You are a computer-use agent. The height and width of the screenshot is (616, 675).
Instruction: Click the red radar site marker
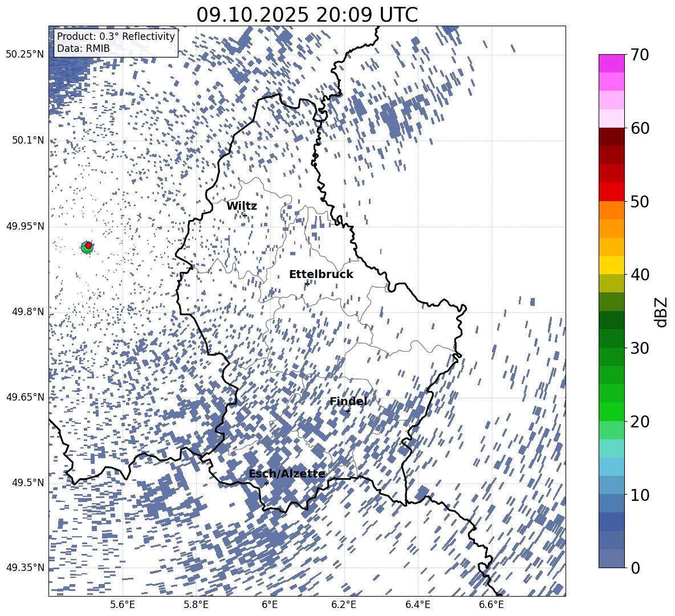[x=88, y=245]
